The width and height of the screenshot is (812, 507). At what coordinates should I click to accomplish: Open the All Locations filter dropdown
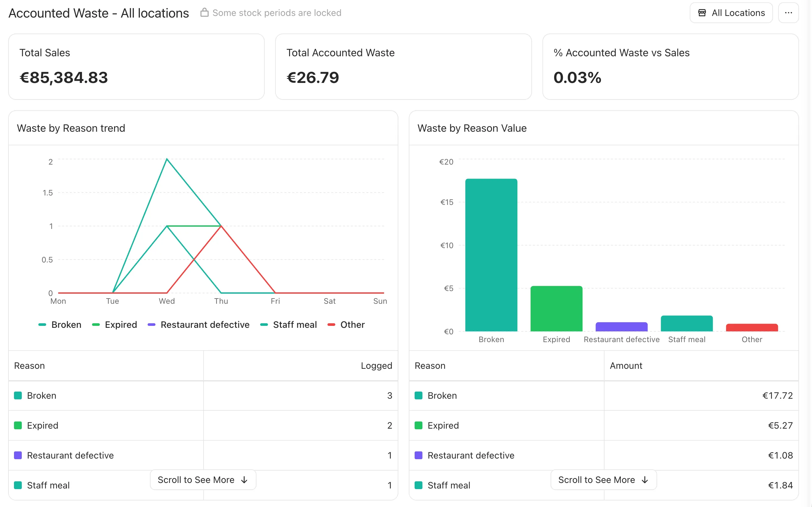731,12
